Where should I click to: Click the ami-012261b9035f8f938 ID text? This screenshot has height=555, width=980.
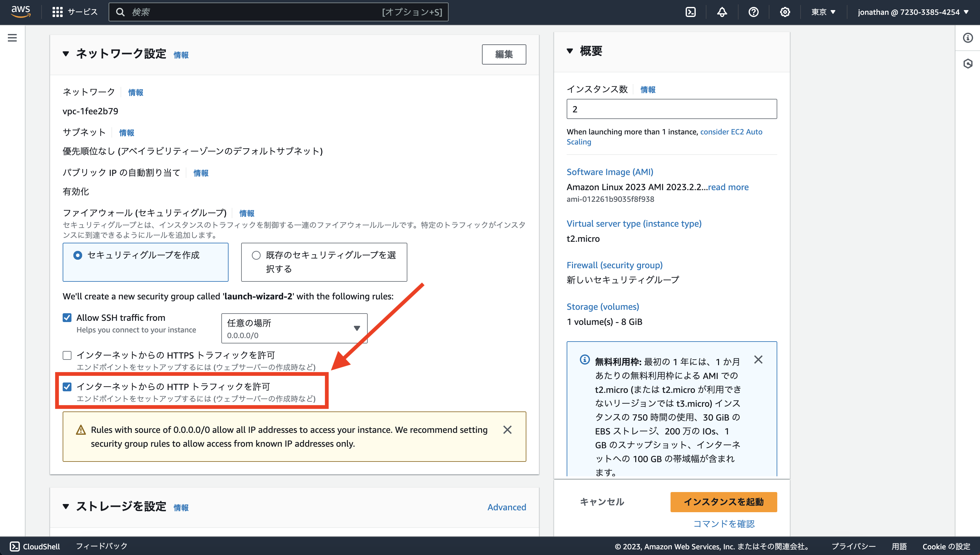click(x=610, y=199)
